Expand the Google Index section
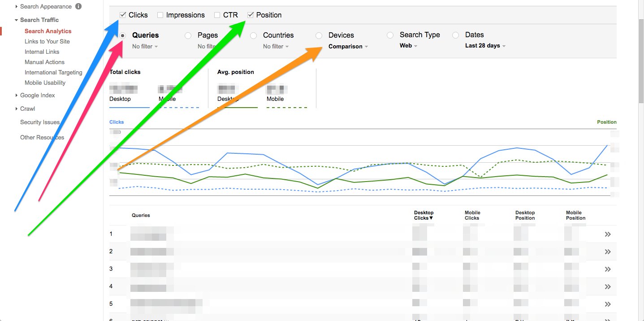 tap(37, 95)
